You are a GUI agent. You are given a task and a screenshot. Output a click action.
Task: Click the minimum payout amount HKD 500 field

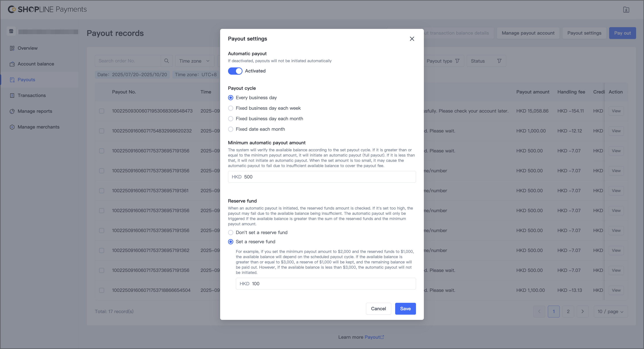pyautogui.click(x=322, y=177)
